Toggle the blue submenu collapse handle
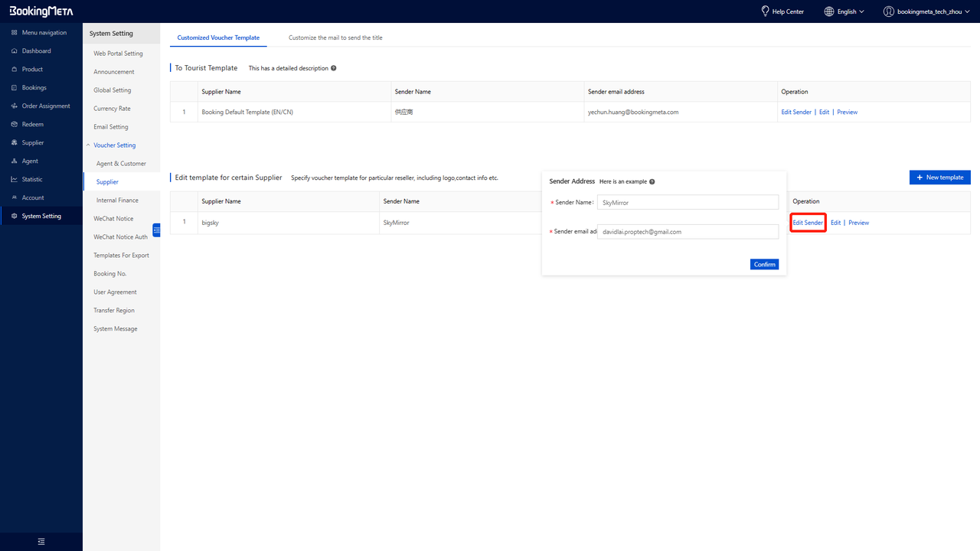980x551 pixels. click(x=156, y=230)
